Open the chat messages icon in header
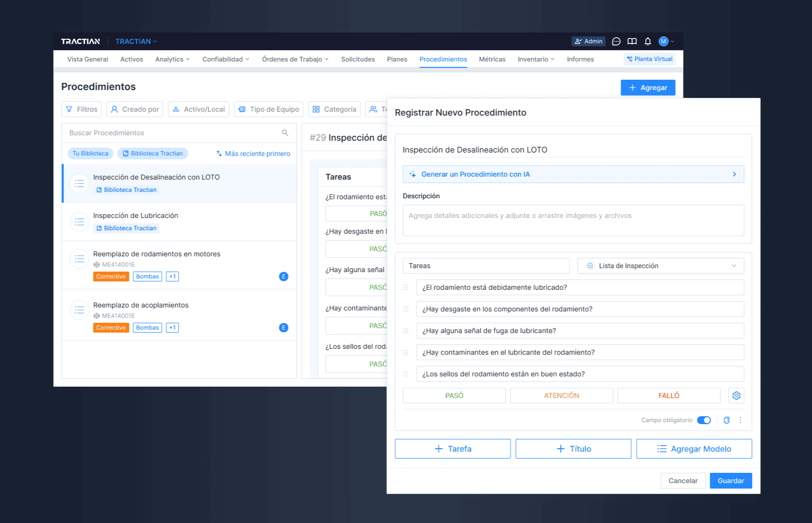Viewport: 812px width, 523px height. pos(616,41)
